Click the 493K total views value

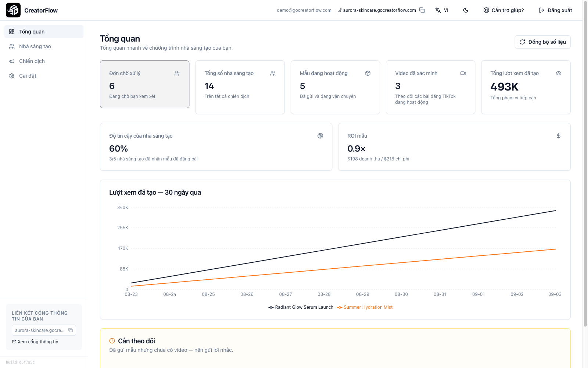point(504,87)
